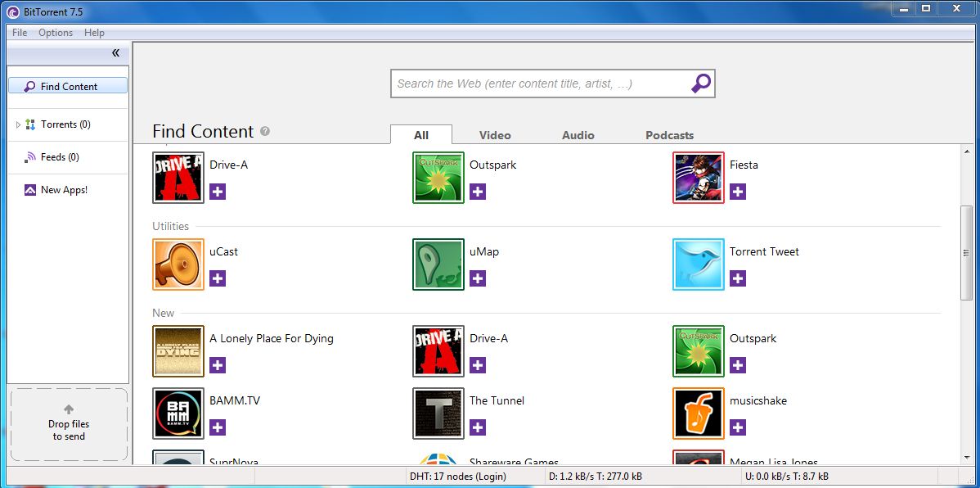This screenshot has height=488, width=980.
Task: Switch to the Podcasts tab
Action: click(669, 135)
